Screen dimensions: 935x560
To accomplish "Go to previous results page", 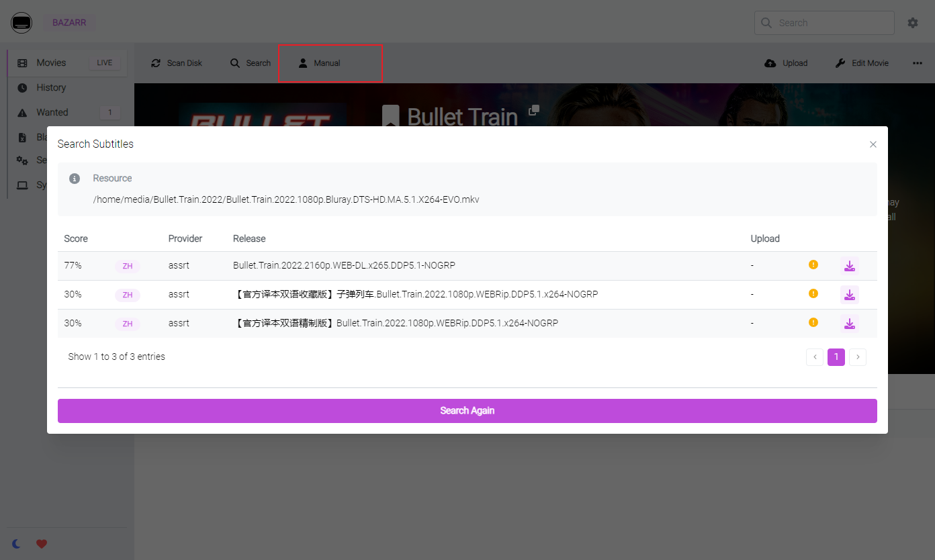I will click(815, 357).
